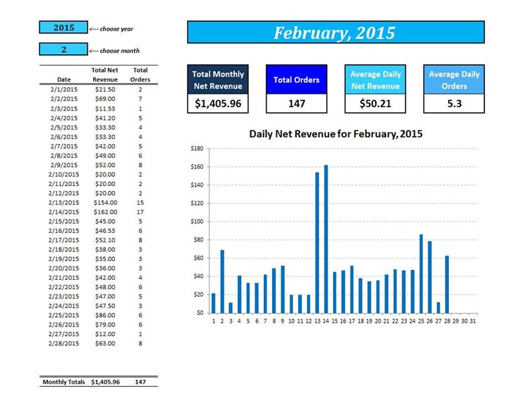532x399 pixels.
Task: Select the Total Monthly Net Revenue header card
Action: tap(218, 80)
